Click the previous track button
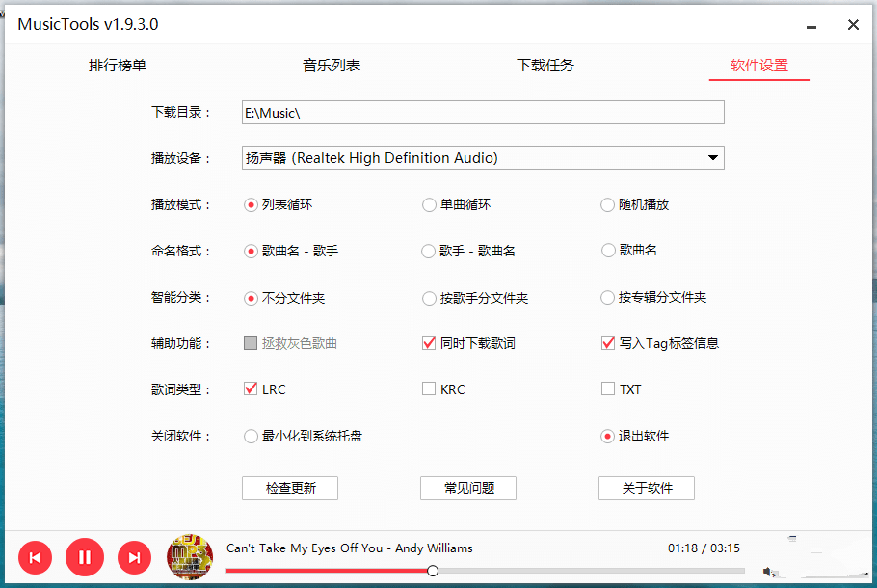Image resolution: width=877 pixels, height=588 pixels. click(35, 557)
